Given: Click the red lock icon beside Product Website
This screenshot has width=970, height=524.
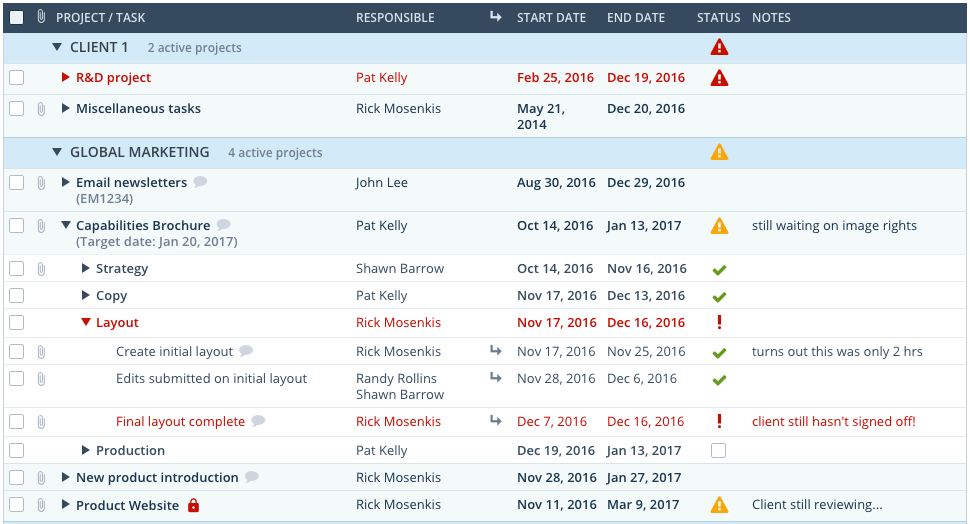Looking at the screenshot, I should click(x=194, y=505).
